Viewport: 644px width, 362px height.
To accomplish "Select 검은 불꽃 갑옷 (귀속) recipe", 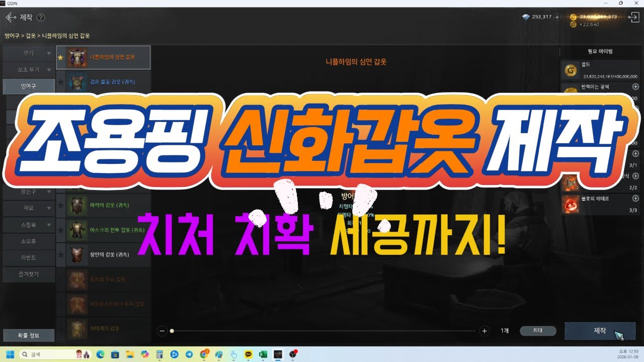I will [x=103, y=81].
